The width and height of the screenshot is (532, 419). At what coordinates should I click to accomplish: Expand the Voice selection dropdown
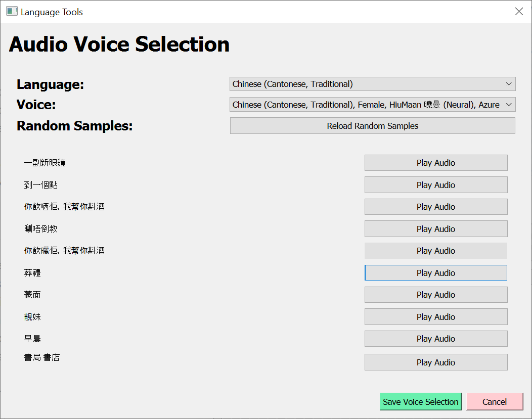pyautogui.click(x=372, y=105)
